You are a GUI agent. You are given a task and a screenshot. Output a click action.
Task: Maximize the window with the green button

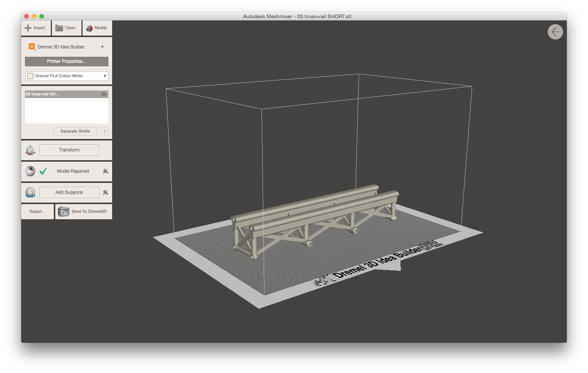[x=42, y=16]
